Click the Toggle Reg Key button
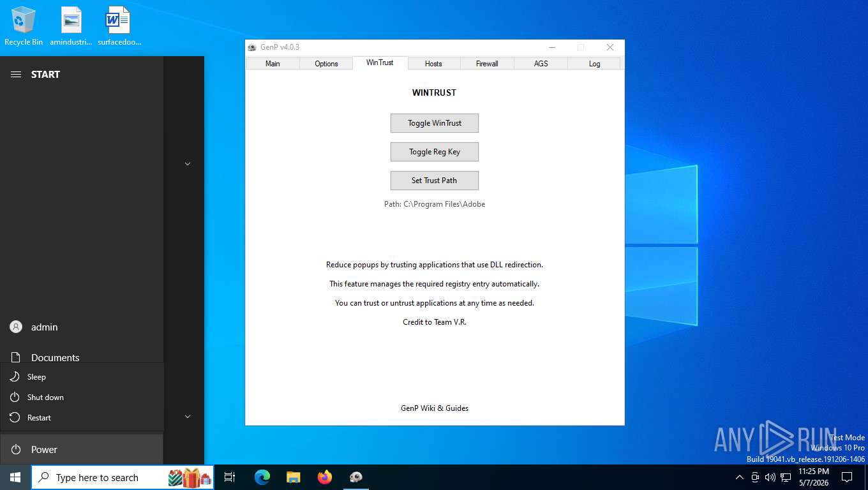Screen dimensions: 868x490 click(x=435, y=152)
